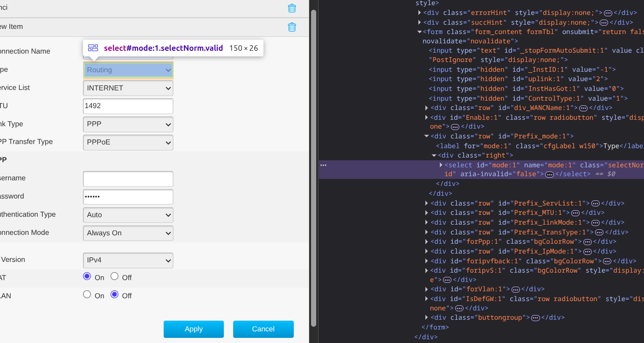The width and height of the screenshot is (644, 343).
Task: Set NAT to Off
Action: [x=114, y=276]
